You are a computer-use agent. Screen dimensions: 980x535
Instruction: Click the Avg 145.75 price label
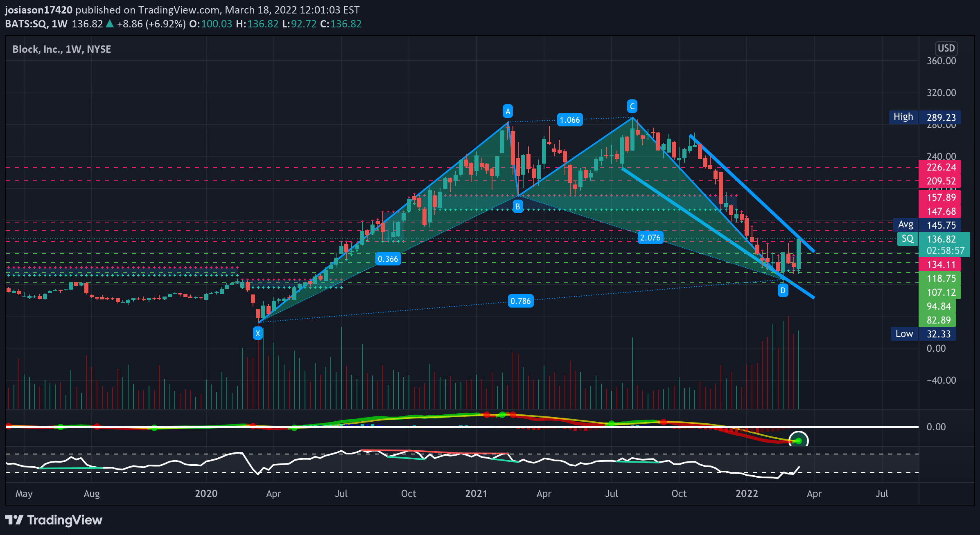pyautogui.click(x=927, y=225)
